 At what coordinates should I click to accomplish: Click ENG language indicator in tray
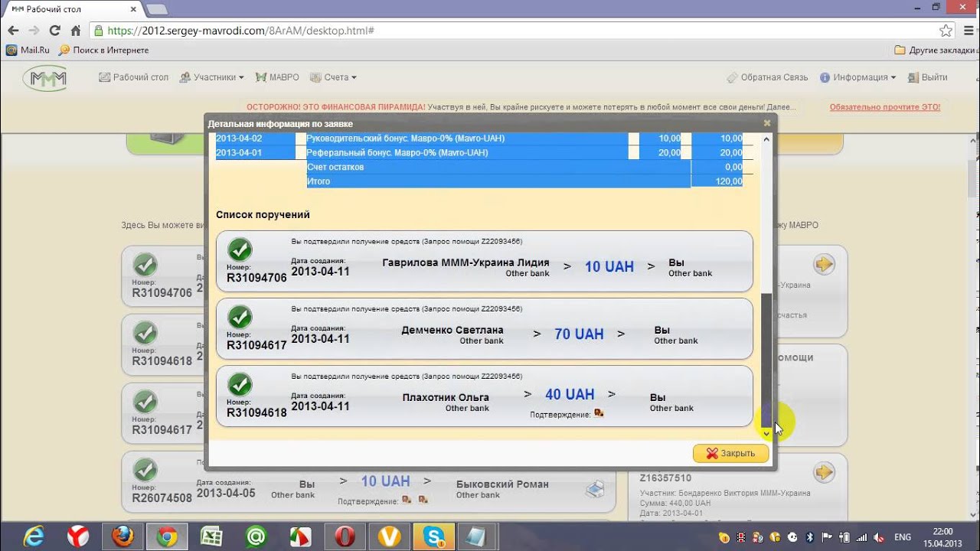click(x=903, y=537)
